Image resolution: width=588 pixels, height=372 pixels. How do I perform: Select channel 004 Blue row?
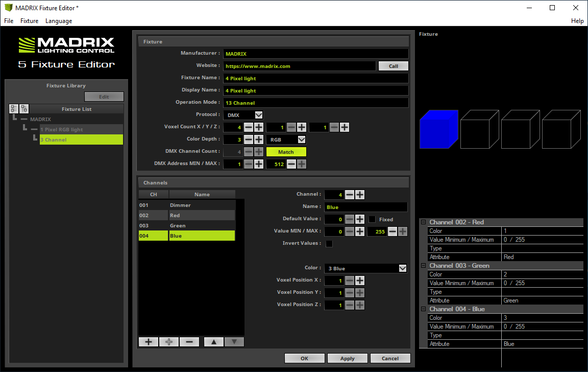point(187,236)
